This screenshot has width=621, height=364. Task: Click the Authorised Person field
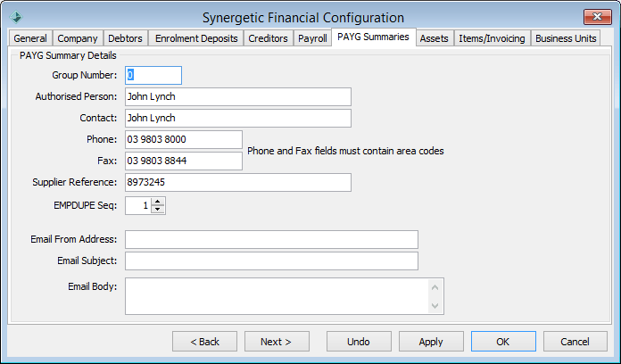[x=238, y=96]
